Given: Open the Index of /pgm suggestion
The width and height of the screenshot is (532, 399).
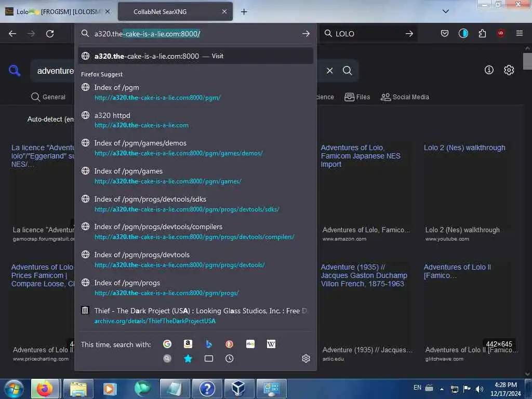Looking at the screenshot, I should (195, 92).
